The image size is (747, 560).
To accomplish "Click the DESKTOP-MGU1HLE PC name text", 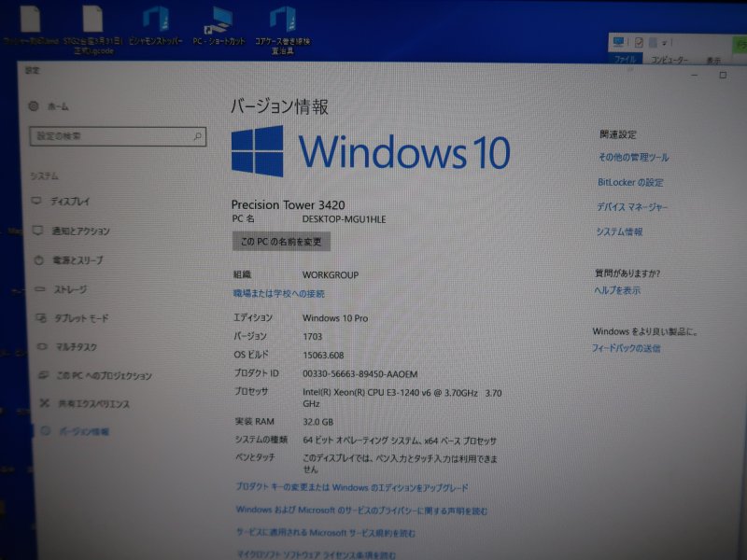I will (x=344, y=219).
